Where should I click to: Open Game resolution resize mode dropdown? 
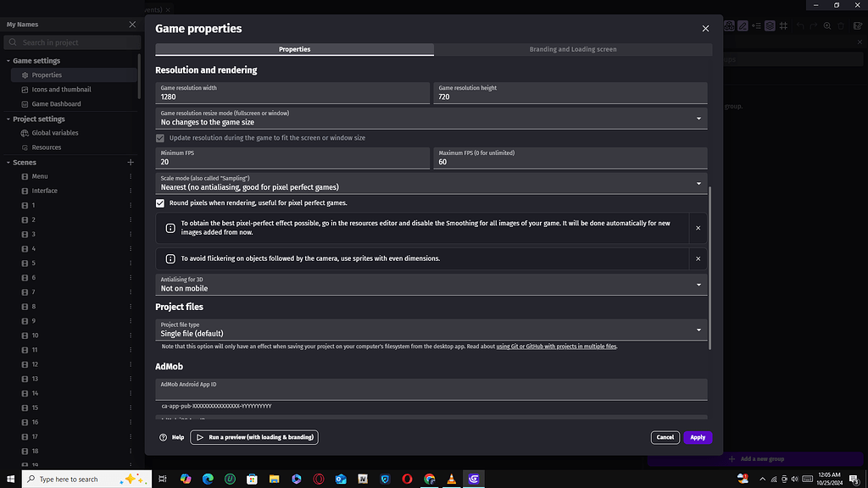(432, 118)
